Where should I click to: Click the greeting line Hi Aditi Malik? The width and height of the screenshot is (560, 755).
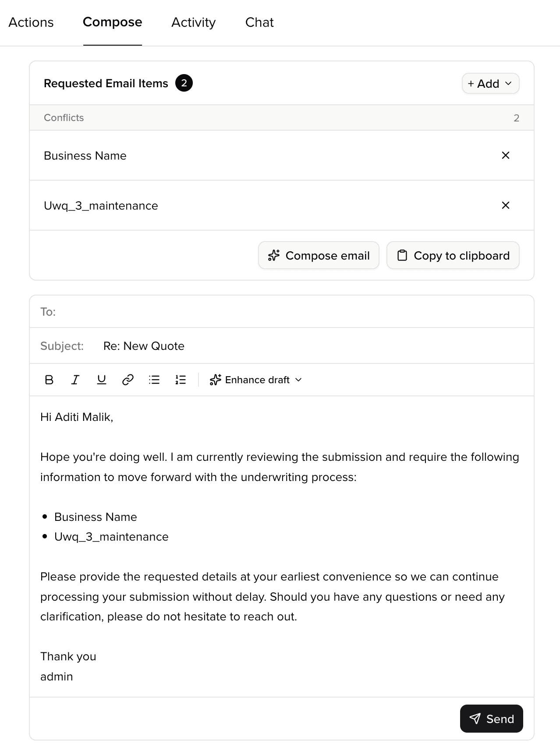coord(77,417)
